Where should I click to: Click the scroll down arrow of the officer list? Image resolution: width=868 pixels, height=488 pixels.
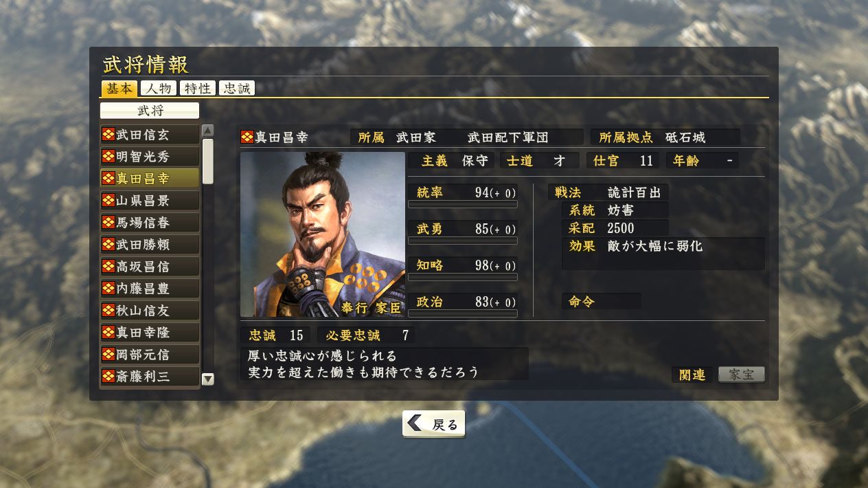tap(207, 379)
